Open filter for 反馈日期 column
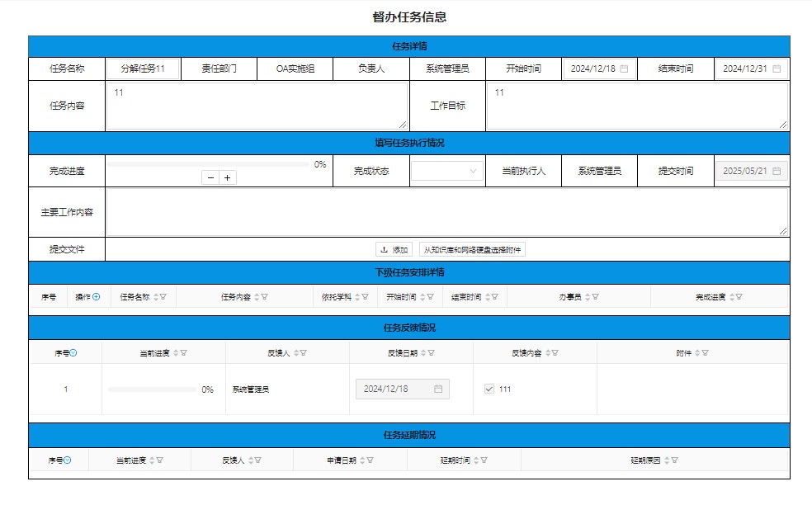The image size is (812, 505). point(431,353)
